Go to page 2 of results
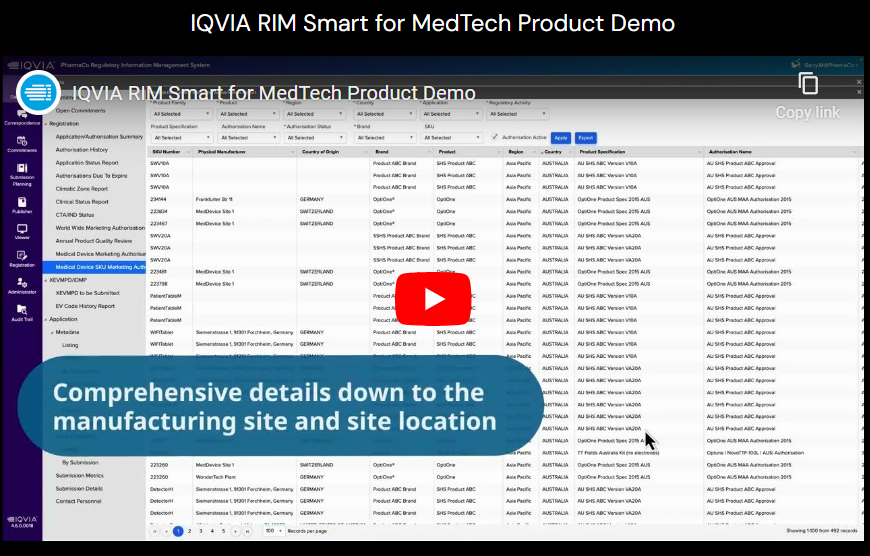870x556 pixels. (188, 531)
